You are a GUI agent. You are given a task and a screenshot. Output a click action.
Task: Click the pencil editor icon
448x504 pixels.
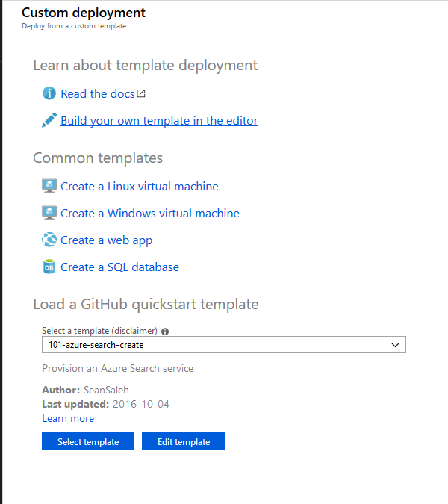pyautogui.click(x=49, y=120)
